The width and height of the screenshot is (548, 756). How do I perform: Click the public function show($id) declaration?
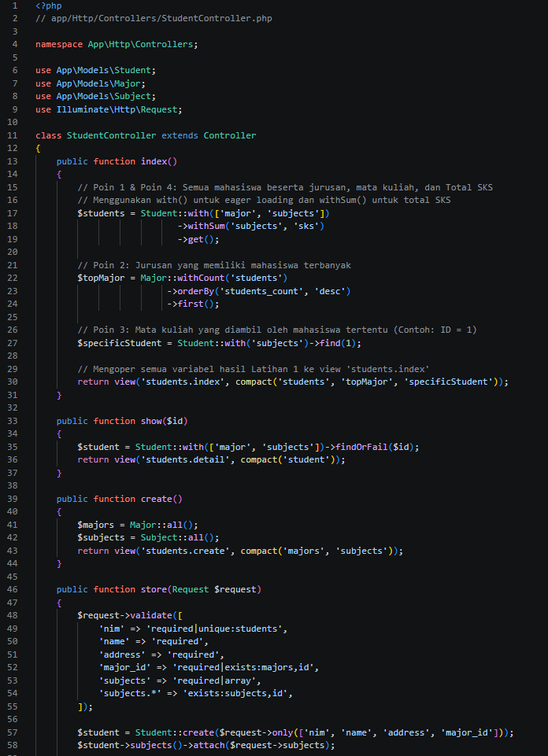click(122, 421)
